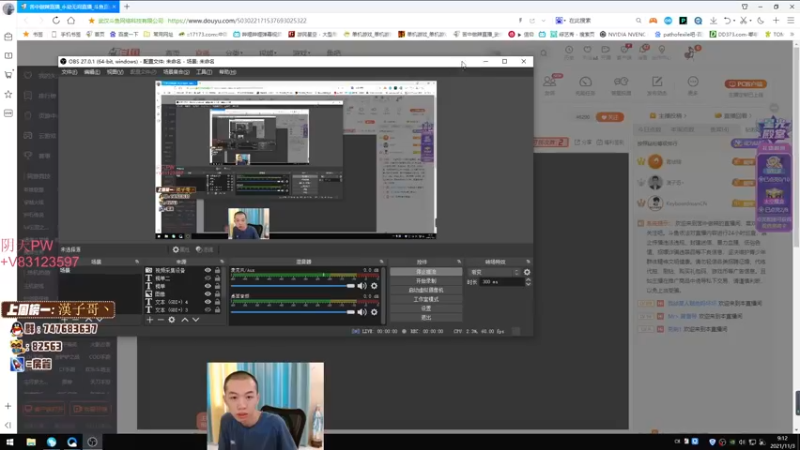Screen dimensions: 800x450
Task: Open source properties button in OBS toolbar
Action: [x=181, y=249]
